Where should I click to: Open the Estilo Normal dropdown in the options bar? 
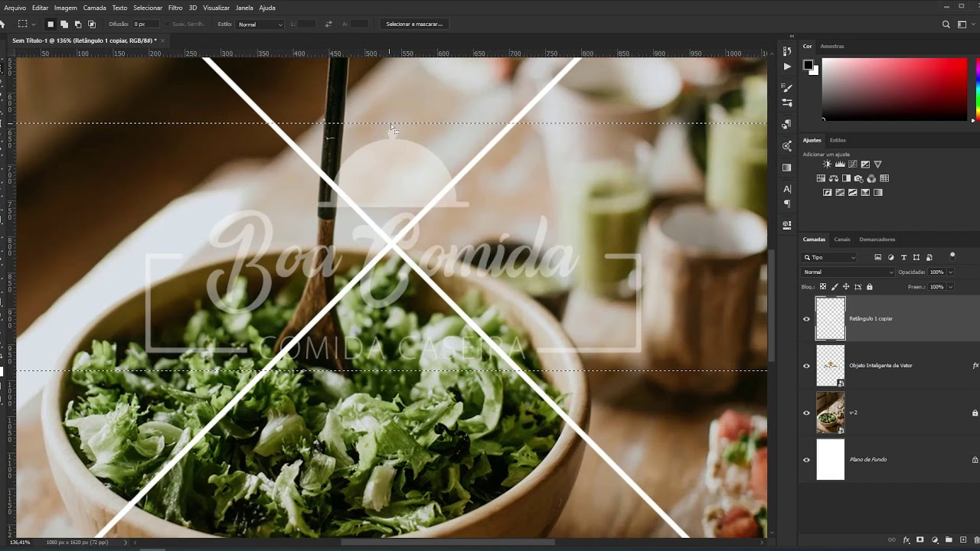tap(260, 24)
